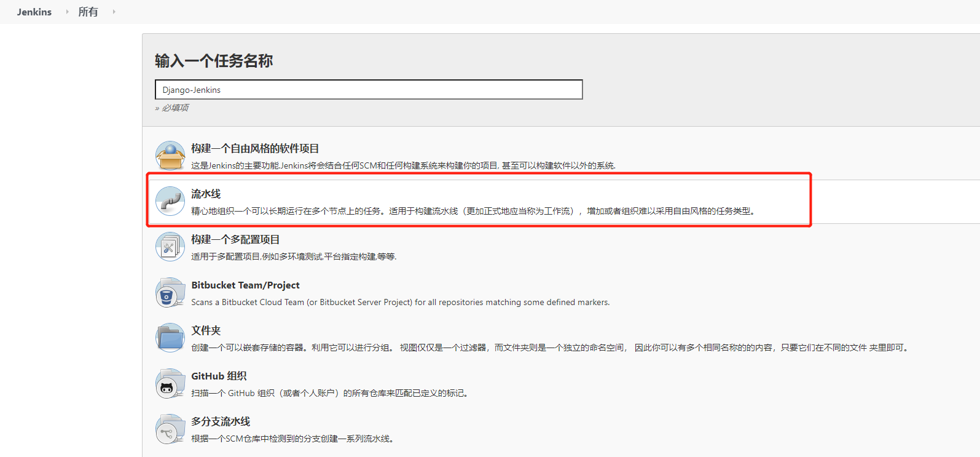Focus the task name field containing Django-Jenkins

pyautogui.click(x=369, y=90)
